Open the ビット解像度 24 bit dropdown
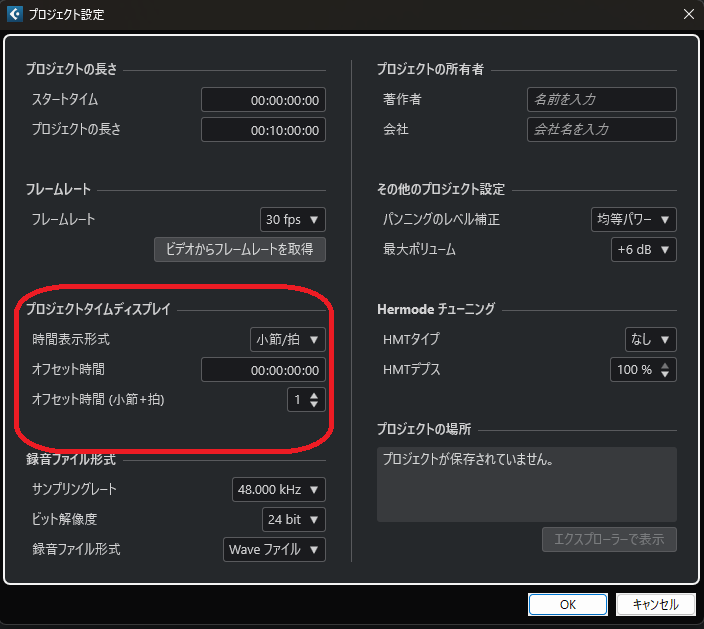This screenshot has width=704, height=629. click(294, 519)
